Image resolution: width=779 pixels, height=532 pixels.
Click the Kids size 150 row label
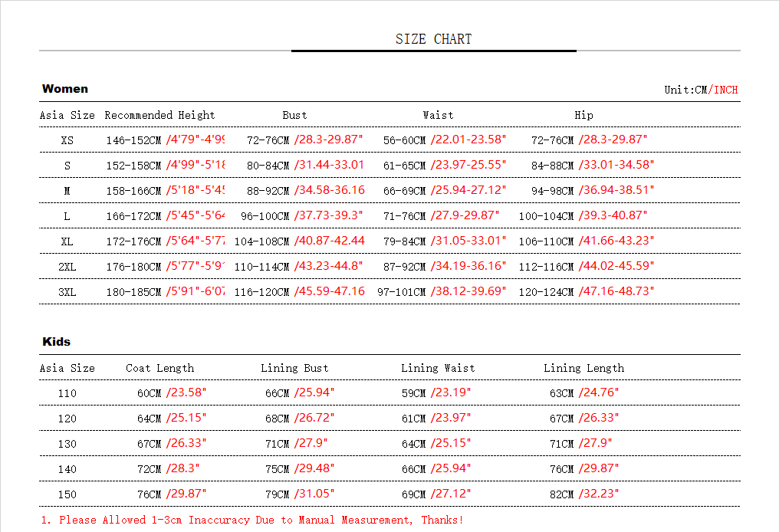click(x=67, y=494)
